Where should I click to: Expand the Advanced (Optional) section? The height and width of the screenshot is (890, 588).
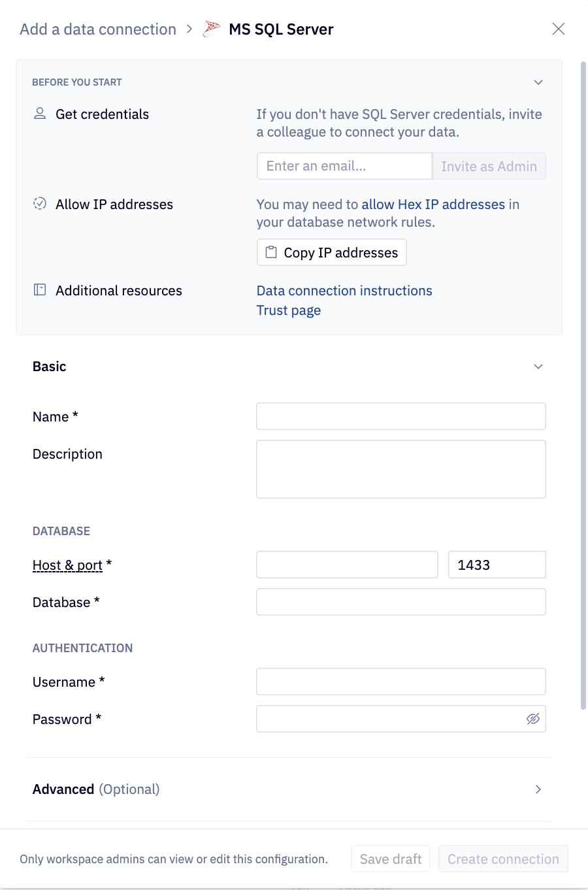point(538,789)
